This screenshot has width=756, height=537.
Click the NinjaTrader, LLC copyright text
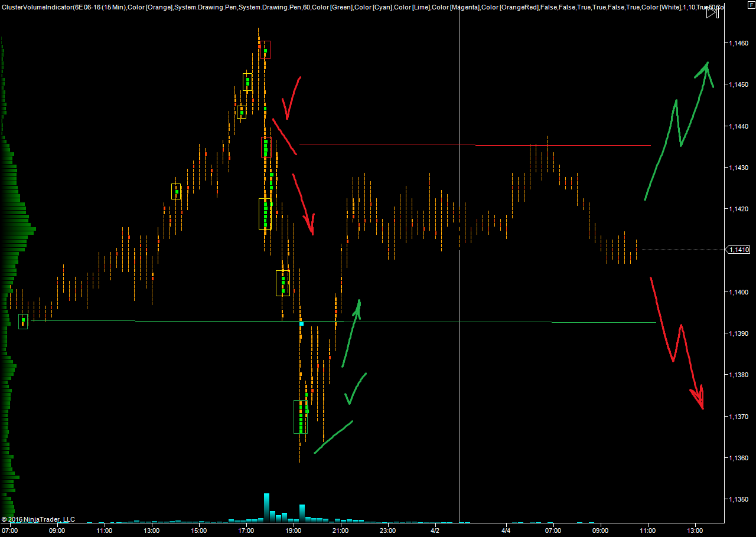(38, 519)
